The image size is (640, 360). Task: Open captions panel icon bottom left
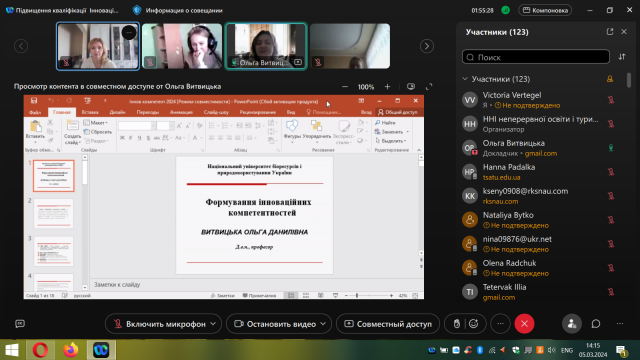click(x=20, y=324)
